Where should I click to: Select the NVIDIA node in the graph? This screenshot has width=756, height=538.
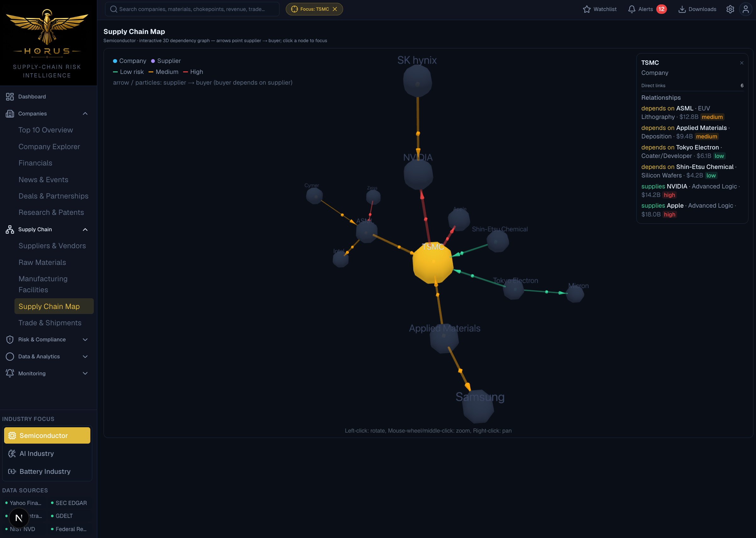click(x=418, y=174)
